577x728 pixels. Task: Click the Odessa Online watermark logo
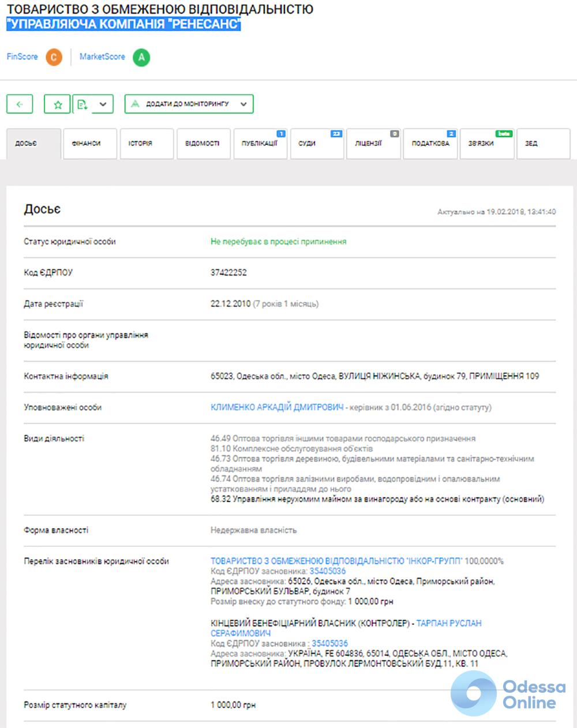coord(508,694)
